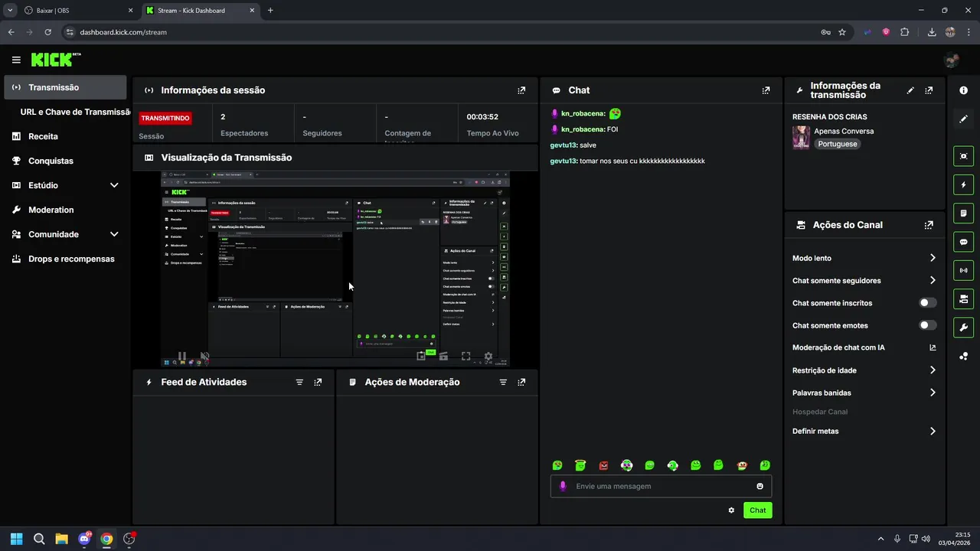Click the pencil icon in right rail
Image resolution: width=980 pixels, height=551 pixels.
tap(963, 119)
